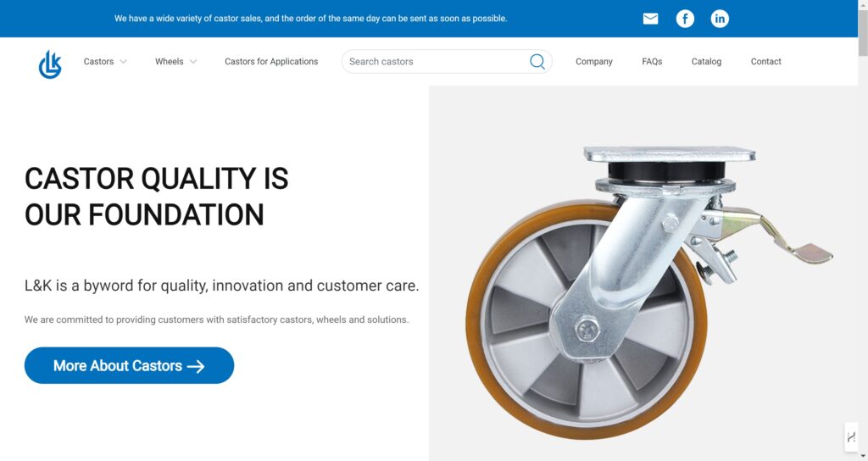This screenshot has height=461, width=868.
Task: Go to Castors for Applications page
Action: [271, 62]
